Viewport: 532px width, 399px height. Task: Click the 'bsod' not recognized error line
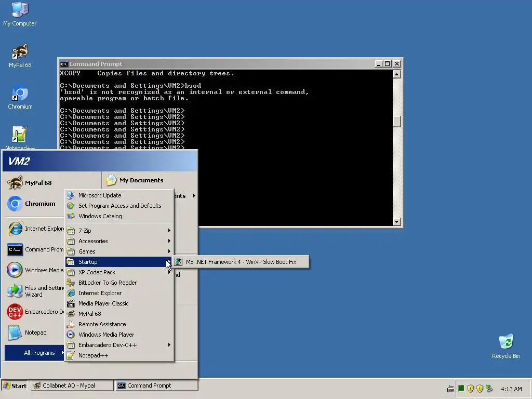pyautogui.click(x=184, y=92)
